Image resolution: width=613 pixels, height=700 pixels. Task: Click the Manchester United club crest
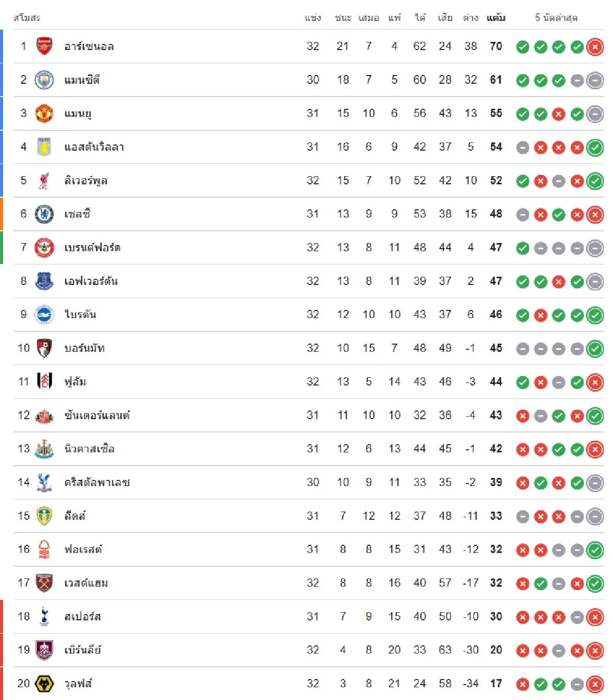44,113
